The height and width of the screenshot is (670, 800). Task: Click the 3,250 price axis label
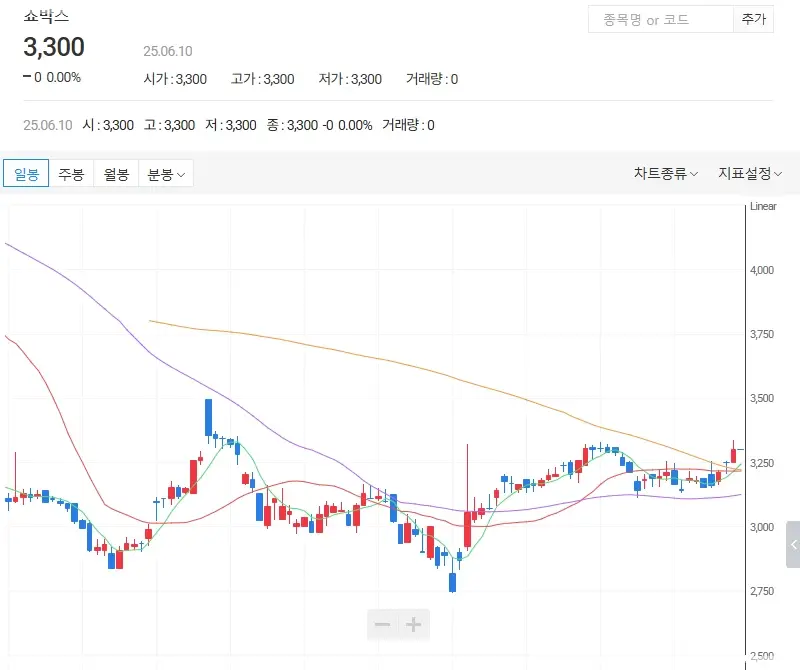(762, 463)
